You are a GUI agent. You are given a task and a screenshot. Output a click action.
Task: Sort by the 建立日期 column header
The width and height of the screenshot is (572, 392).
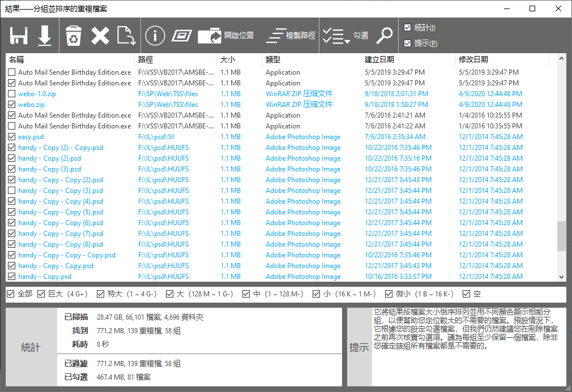click(x=408, y=60)
